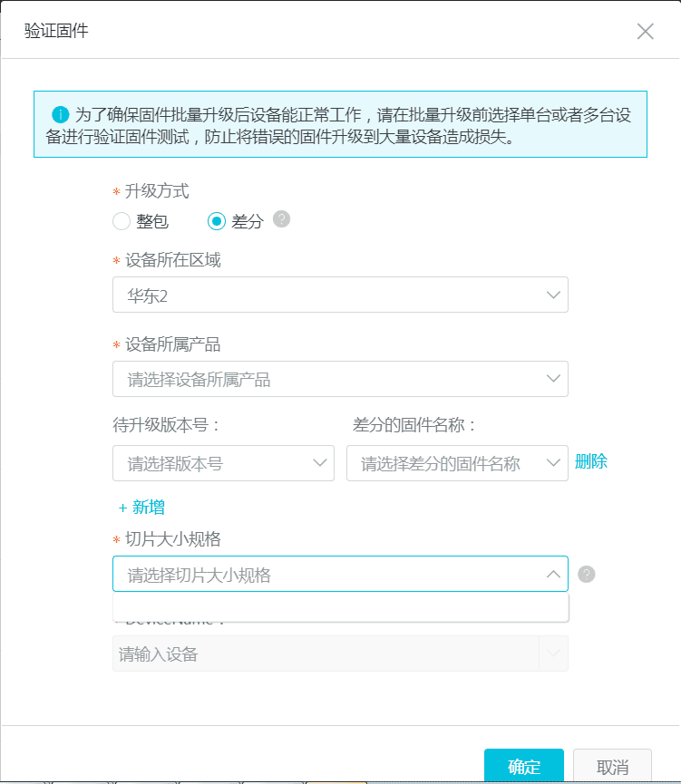Click the info icon in the notice banner
Viewport: 681px width, 784px height.
(61, 115)
